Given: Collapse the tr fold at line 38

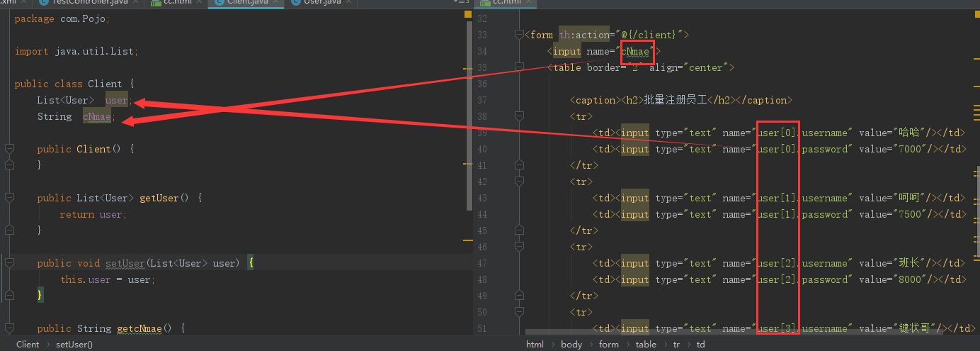Looking at the screenshot, I should point(519,116).
